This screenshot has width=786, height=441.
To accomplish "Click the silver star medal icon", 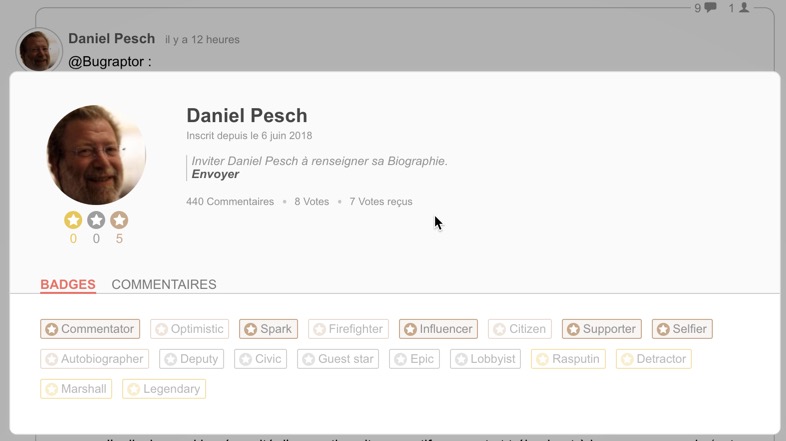I will click(x=96, y=220).
